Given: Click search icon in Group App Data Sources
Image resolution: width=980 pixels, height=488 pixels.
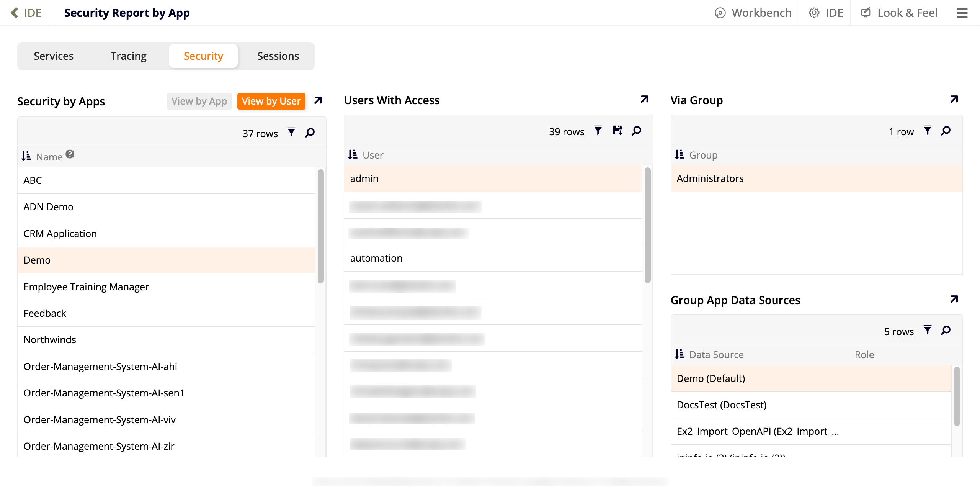Looking at the screenshot, I should coord(946,330).
